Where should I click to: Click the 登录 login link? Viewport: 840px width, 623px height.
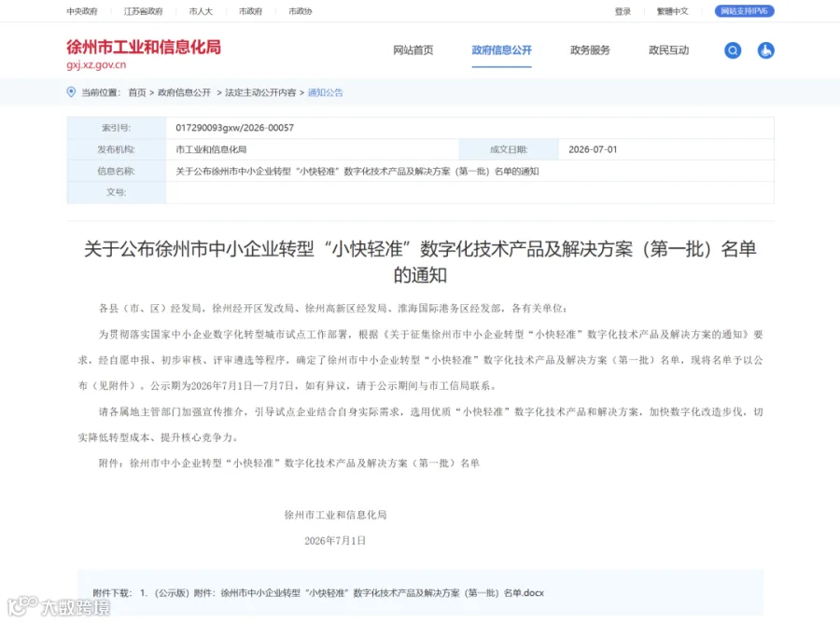(623, 11)
